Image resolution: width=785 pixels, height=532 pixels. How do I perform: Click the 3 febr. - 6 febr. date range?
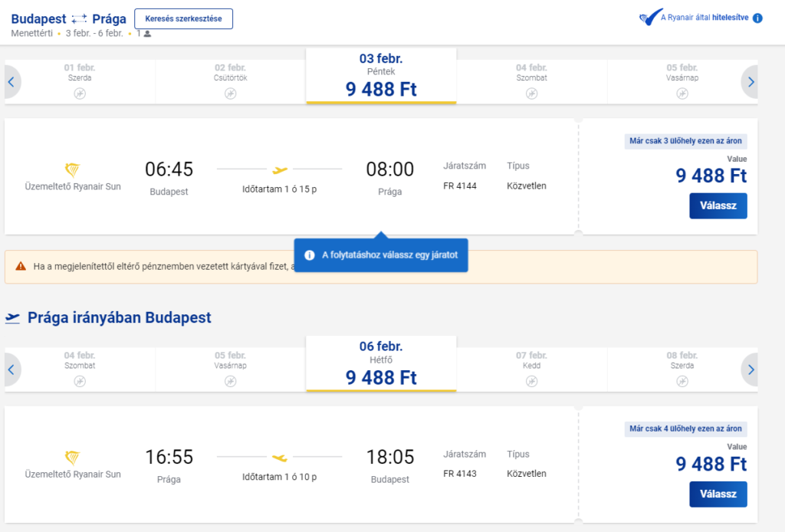[94, 34]
